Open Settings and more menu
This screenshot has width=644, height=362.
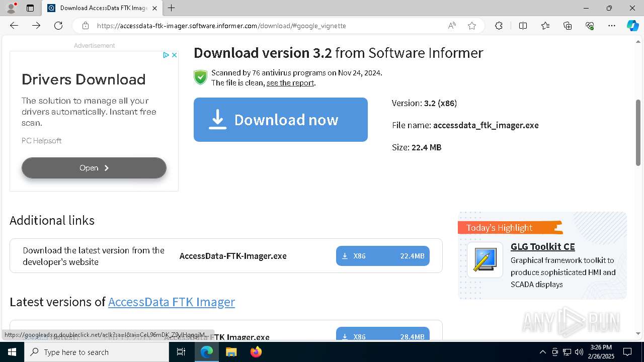612,26
